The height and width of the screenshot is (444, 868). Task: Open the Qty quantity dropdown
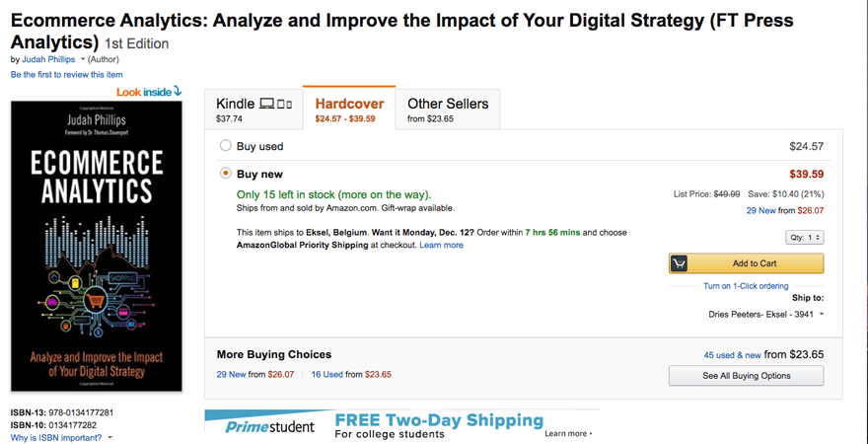[805, 238]
